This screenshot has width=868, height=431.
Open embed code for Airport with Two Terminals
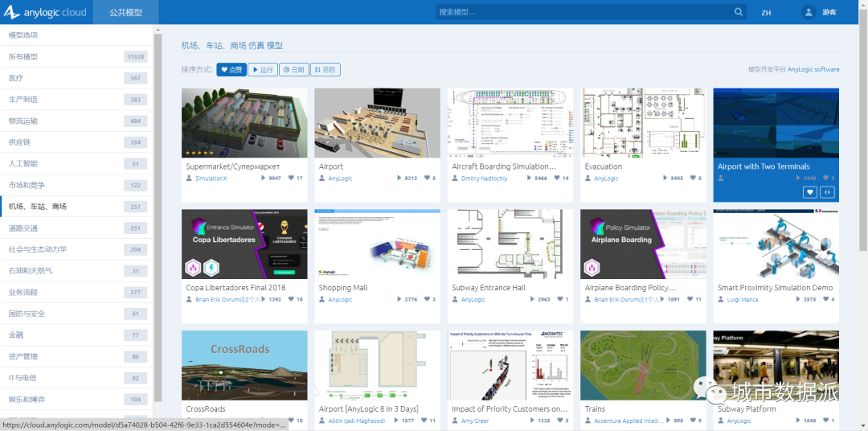click(827, 192)
